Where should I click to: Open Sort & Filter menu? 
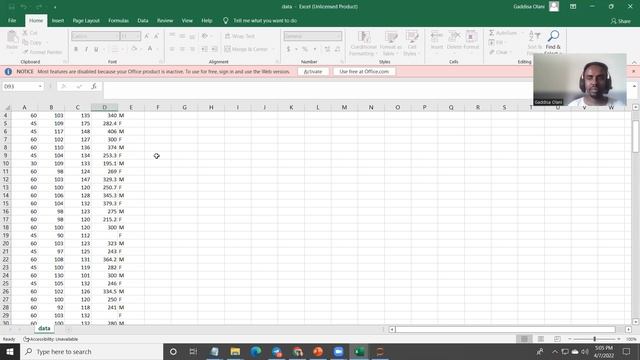point(534,42)
